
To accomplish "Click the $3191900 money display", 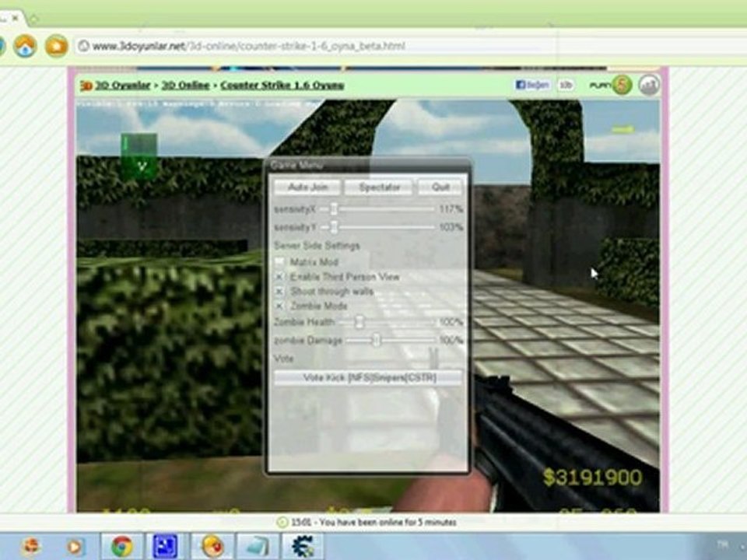I will [592, 478].
